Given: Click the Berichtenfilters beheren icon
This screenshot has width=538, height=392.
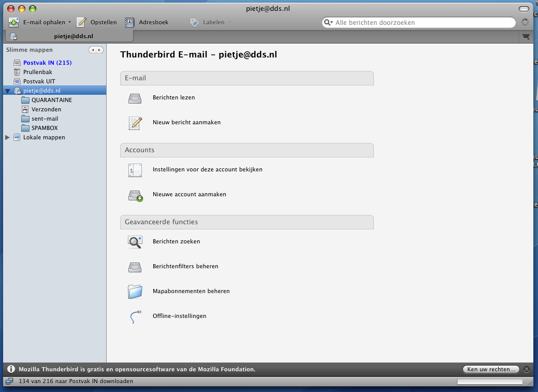Looking at the screenshot, I should (135, 267).
